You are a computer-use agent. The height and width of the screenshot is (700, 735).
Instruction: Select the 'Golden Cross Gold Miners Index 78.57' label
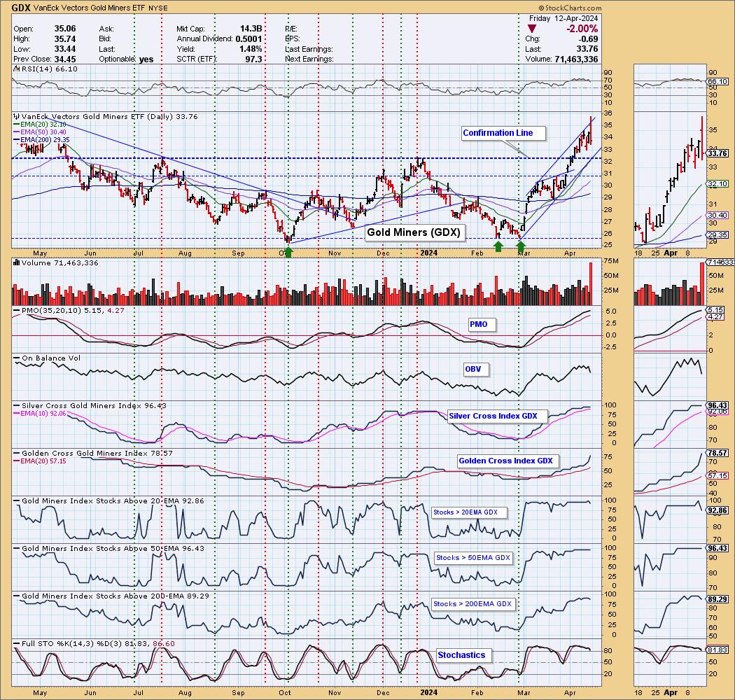[x=92, y=454]
